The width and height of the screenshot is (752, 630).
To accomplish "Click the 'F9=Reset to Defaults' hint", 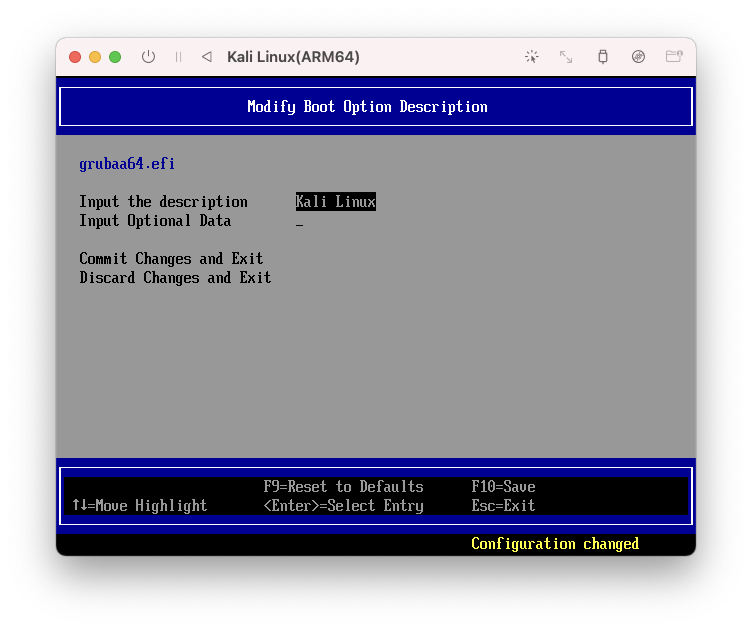I will coord(343,487).
